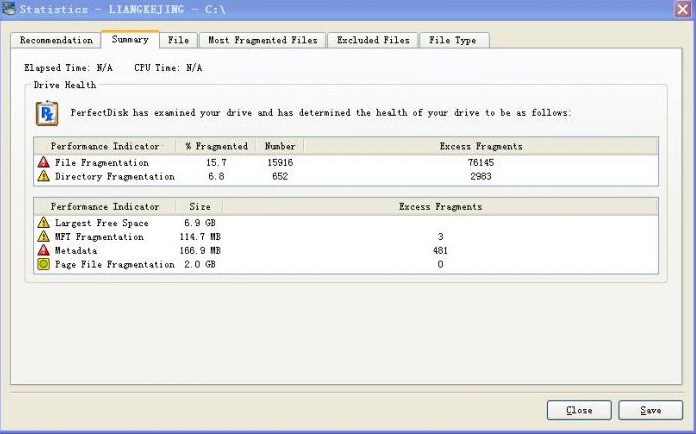Switch to the File Type tab
This screenshot has height=434, width=696.
click(453, 40)
